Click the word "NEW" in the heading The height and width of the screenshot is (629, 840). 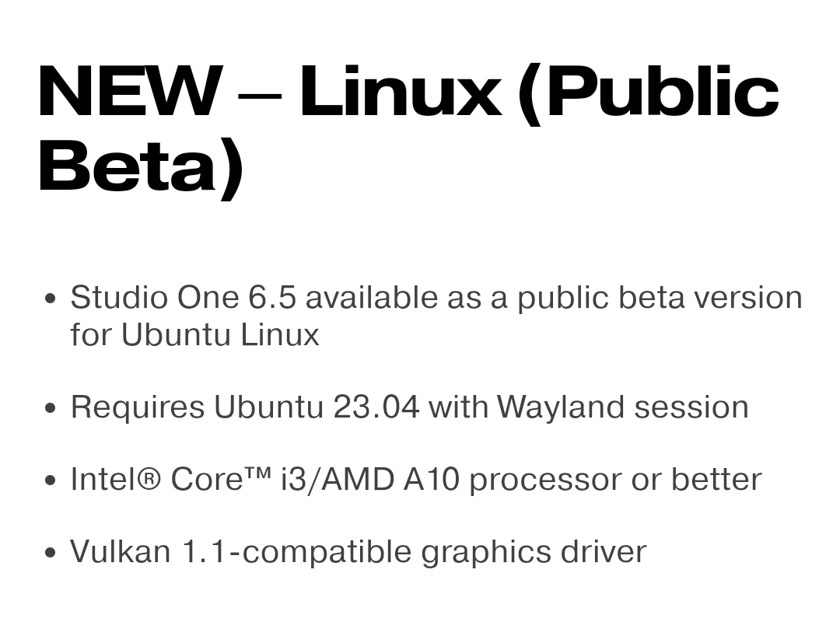tap(129, 92)
